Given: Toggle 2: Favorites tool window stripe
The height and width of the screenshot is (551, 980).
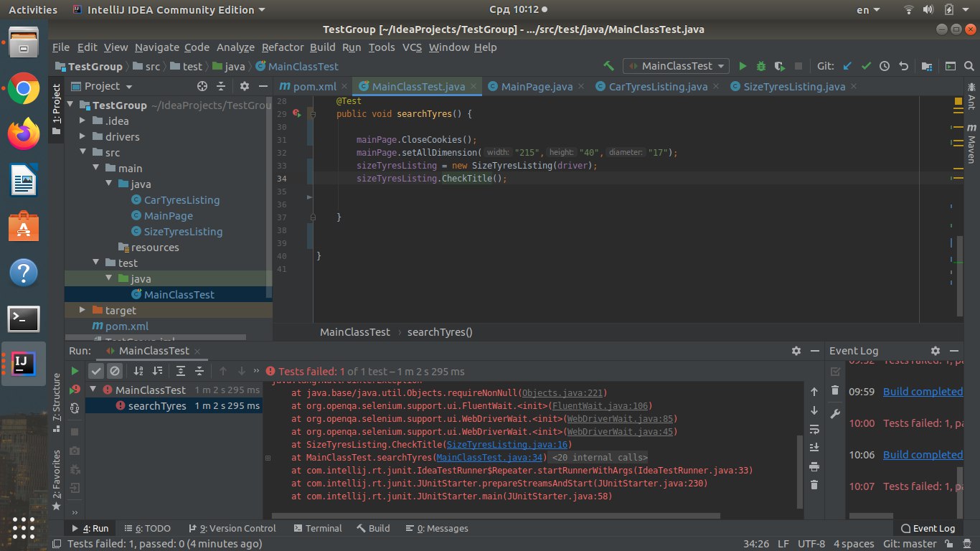Looking at the screenshot, I should coord(57,480).
